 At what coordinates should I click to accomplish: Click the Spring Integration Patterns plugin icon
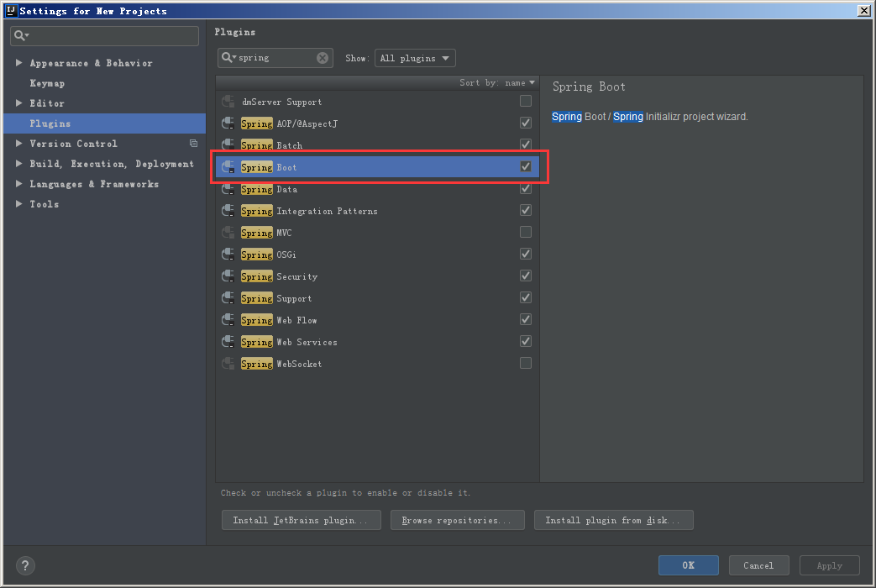[x=228, y=211]
